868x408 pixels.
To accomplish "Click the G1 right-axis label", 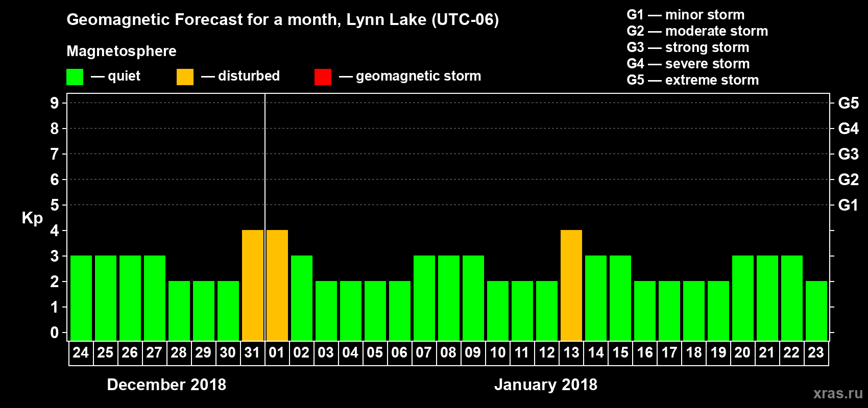I will pyautogui.click(x=849, y=205).
